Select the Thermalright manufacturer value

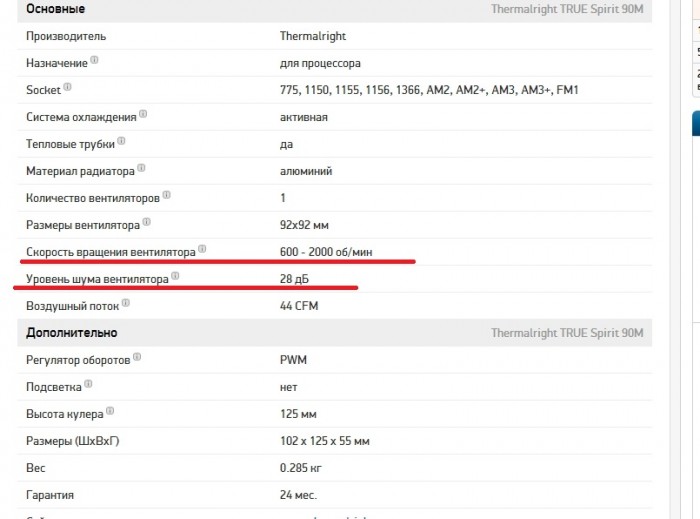coord(313,36)
